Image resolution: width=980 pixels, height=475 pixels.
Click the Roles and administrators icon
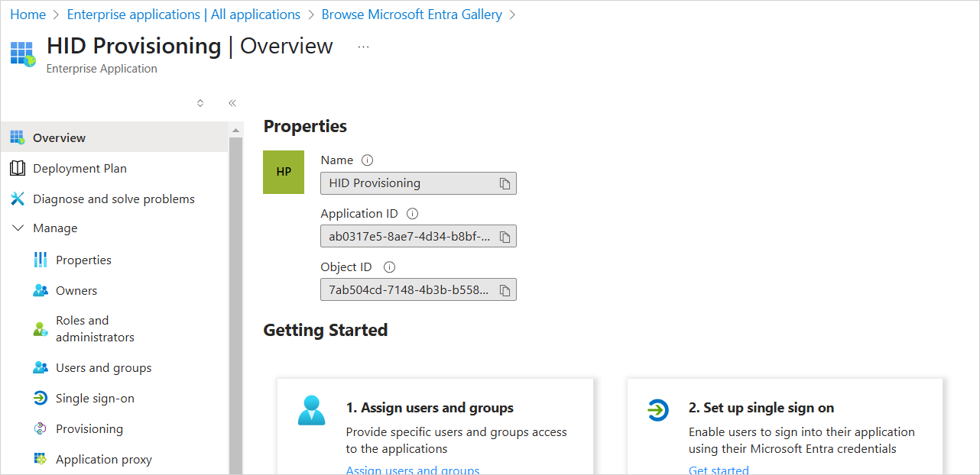point(41,329)
